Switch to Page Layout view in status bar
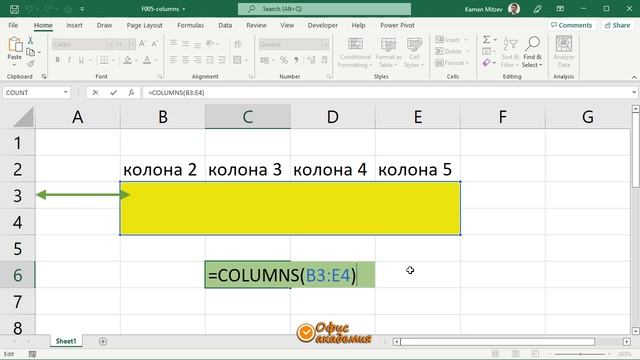The height and width of the screenshot is (360, 640). [516, 354]
